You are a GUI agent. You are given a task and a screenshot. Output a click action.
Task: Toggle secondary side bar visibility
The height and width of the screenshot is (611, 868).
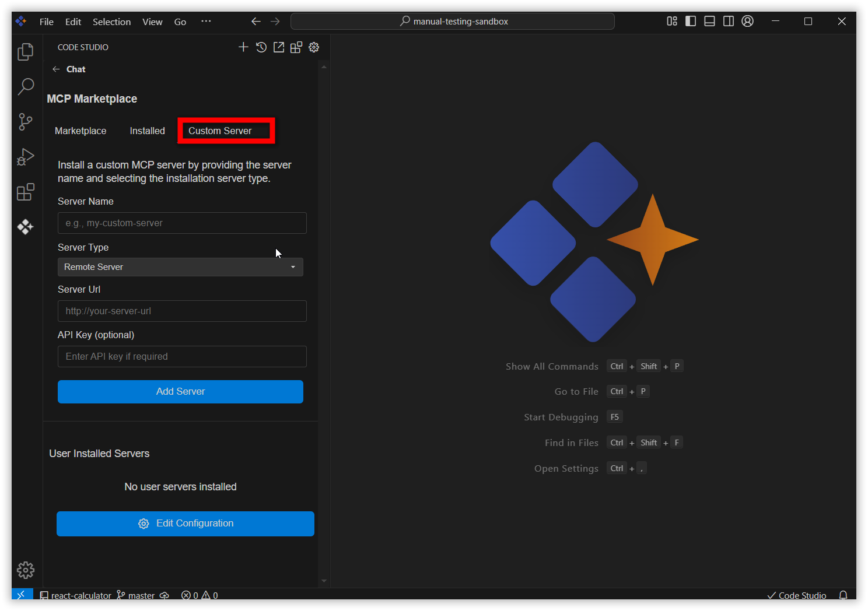(x=729, y=21)
